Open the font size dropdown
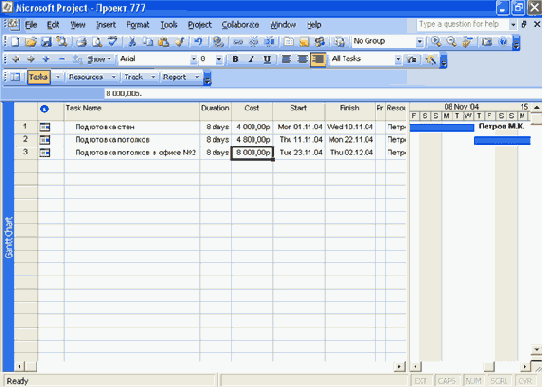This screenshot has width=542, height=387. coord(219,59)
